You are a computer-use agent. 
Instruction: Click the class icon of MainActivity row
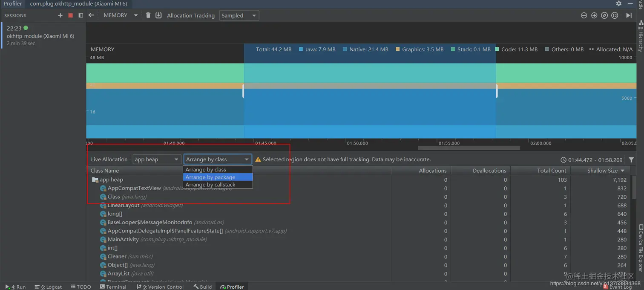pyautogui.click(x=103, y=239)
